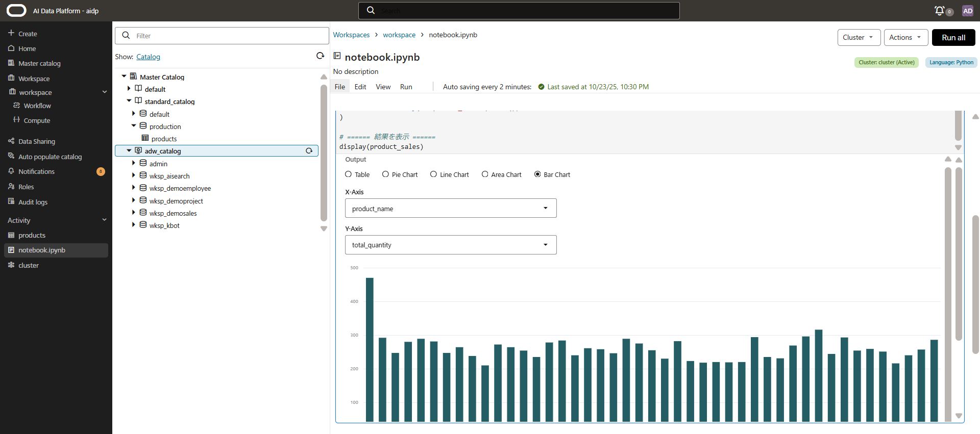Open Y-Axis total_quantity dropdown
Viewport: 980px width, 434px height.
pyautogui.click(x=451, y=245)
